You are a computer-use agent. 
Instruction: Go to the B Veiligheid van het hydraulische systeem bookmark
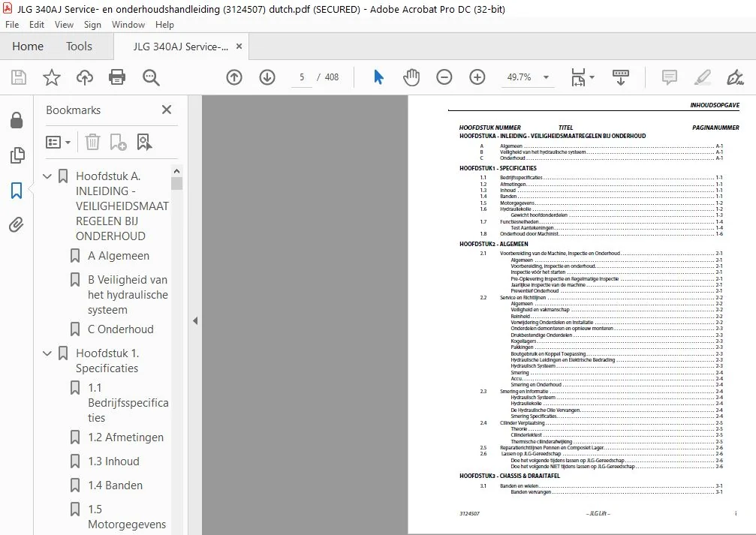click(x=128, y=294)
